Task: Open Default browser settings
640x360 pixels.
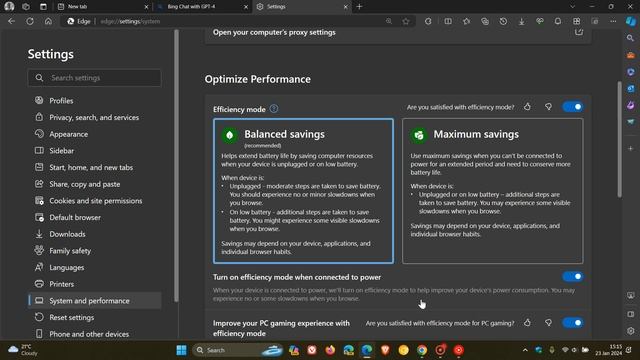Action: point(95,218)
